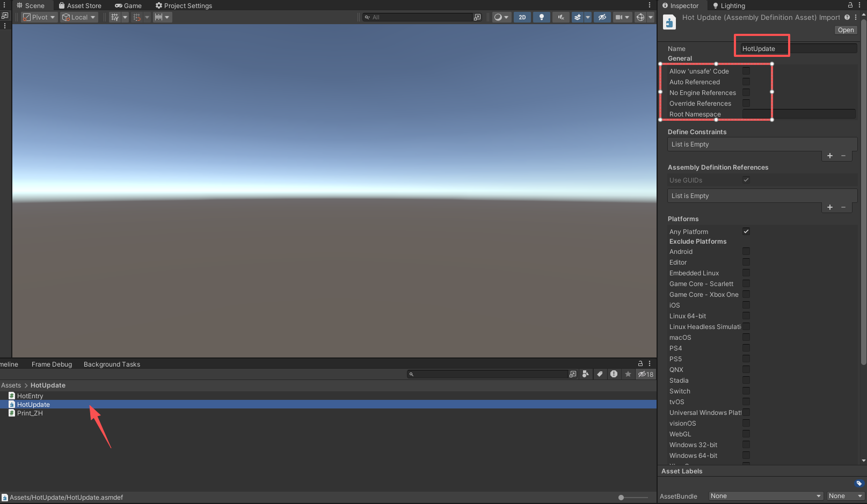The image size is (867, 504).
Task: Toggle 2D view mode in Scene
Action: point(522,17)
